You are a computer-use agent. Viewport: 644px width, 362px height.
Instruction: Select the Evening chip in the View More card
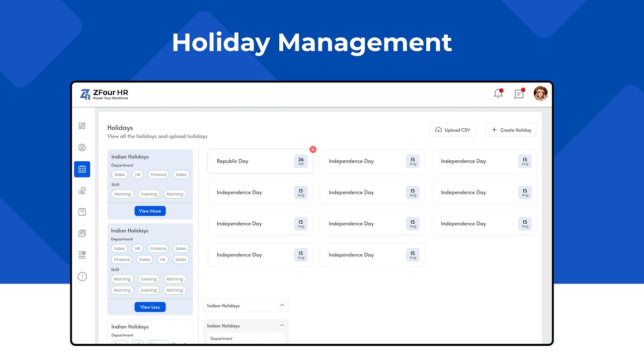pos(149,194)
